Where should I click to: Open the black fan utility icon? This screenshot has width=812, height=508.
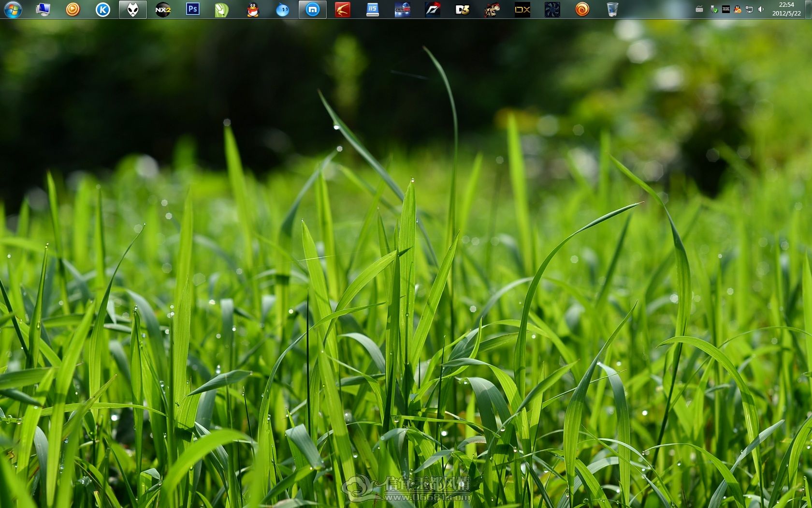[x=552, y=9]
